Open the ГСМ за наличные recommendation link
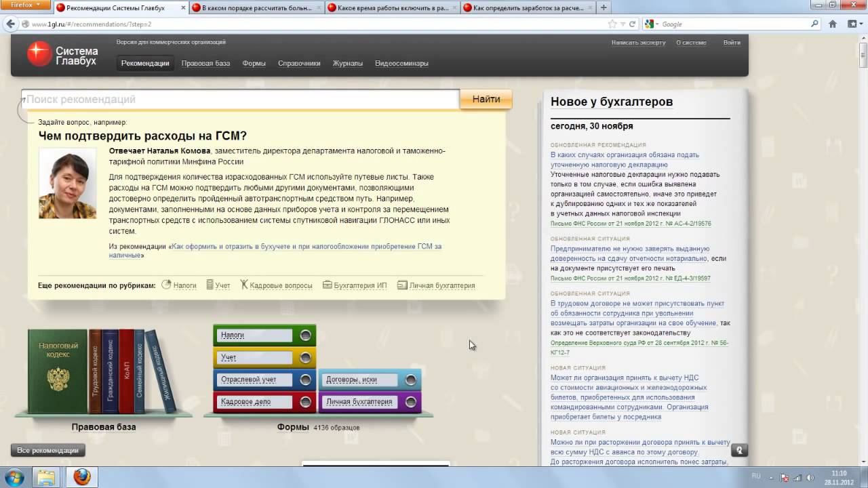This screenshot has height=488, width=868. (275, 251)
